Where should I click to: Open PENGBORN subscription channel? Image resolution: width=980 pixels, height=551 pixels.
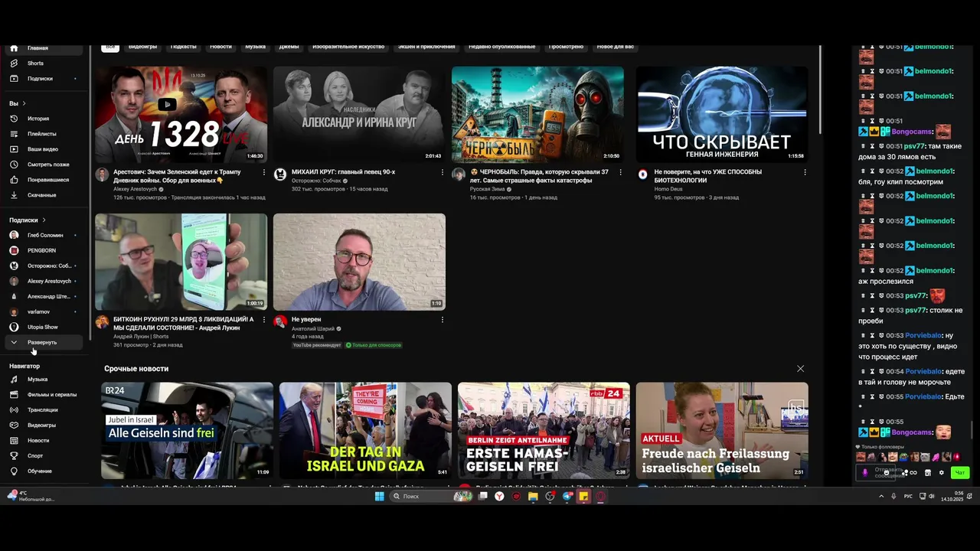pos(44,250)
